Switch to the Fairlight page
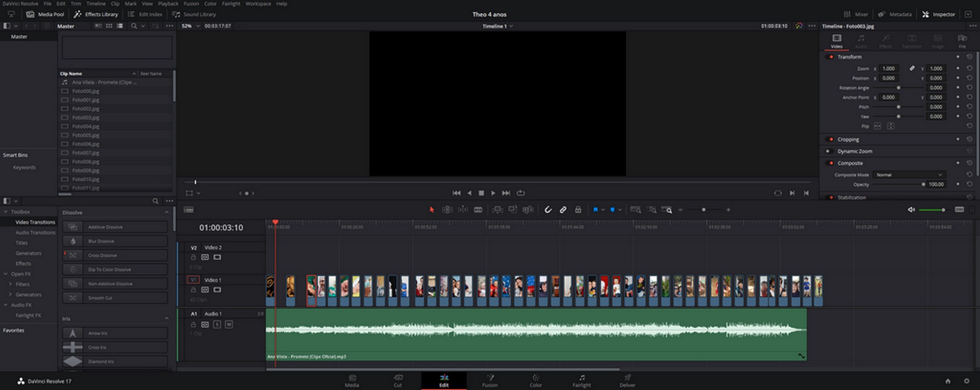The width and height of the screenshot is (980, 390). pos(581,381)
